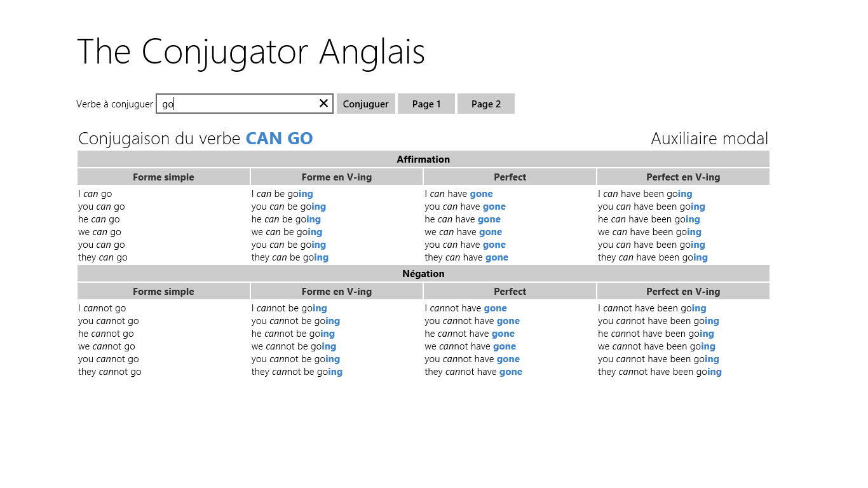Click The Conjugator Anglais title
Viewport: 868px width, 488px height.
click(251, 51)
